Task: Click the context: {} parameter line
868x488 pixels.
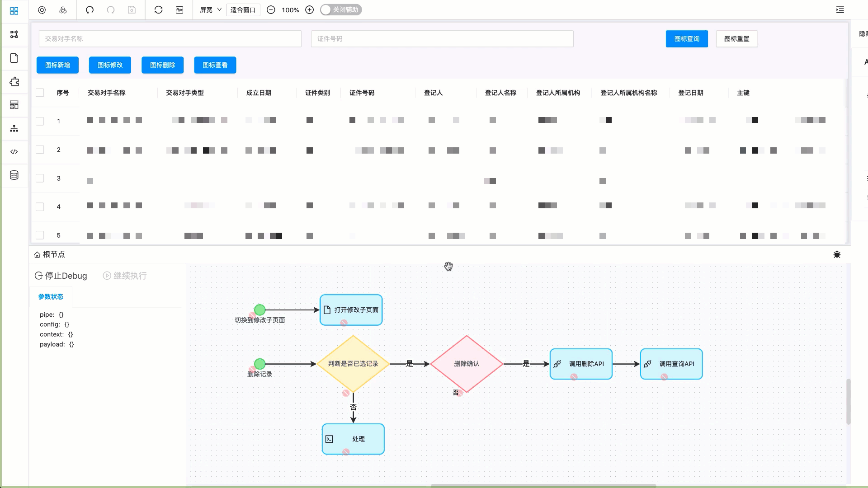Action: (57, 334)
